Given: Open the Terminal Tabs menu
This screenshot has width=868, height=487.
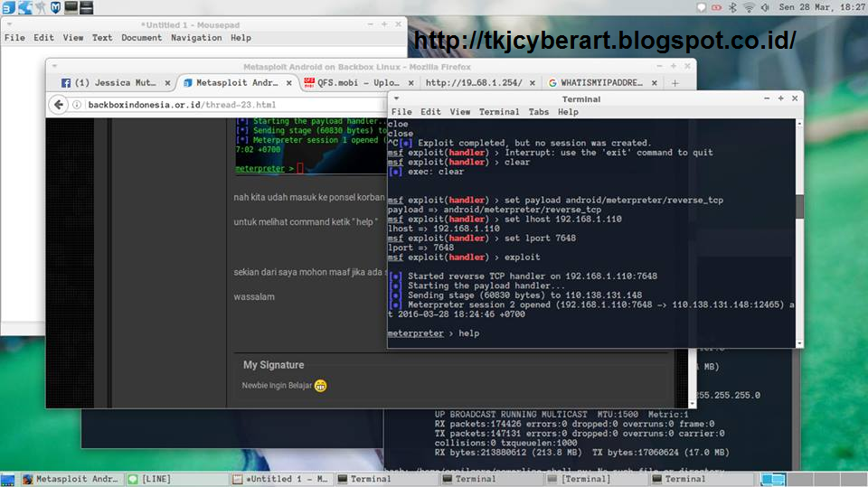Looking at the screenshot, I should pyautogui.click(x=539, y=112).
